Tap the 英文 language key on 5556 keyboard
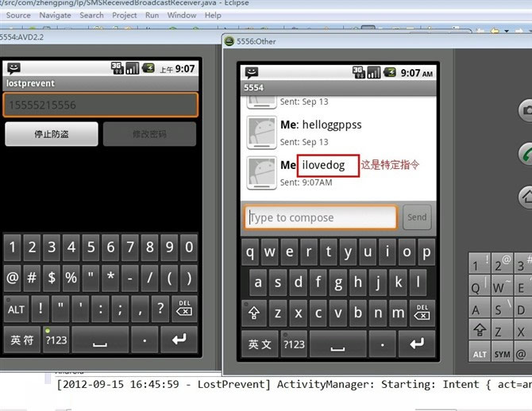Screen dimensions: 532x411 pos(260,344)
